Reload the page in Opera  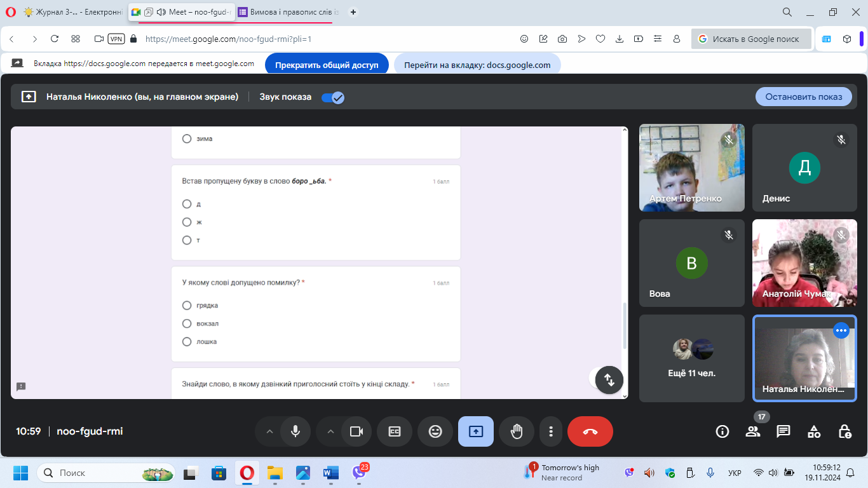(x=55, y=39)
